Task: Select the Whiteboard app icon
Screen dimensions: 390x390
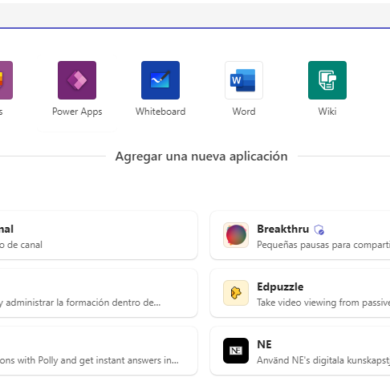Action: tap(160, 80)
